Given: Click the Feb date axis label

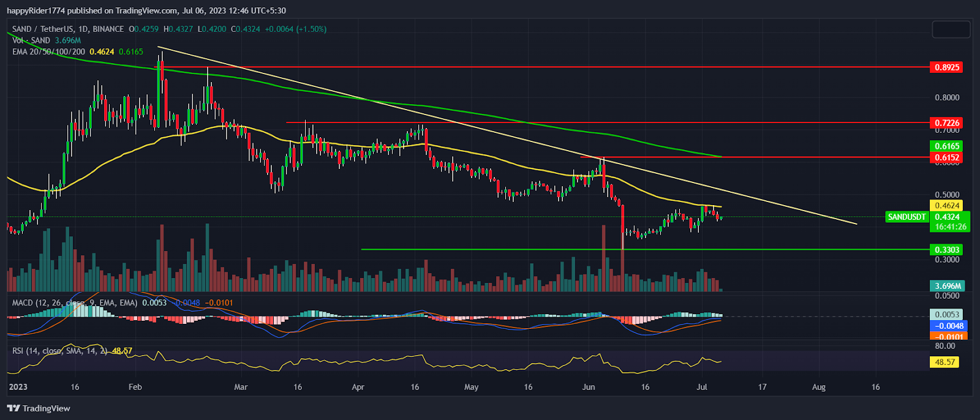Looking at the screenshot, I should [135, 387].
